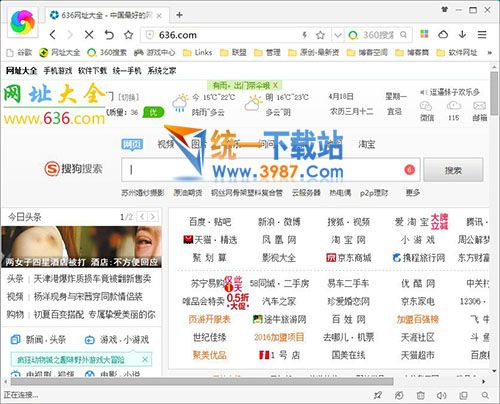Expand the 管理 bookmark folder

pos(267,52)
